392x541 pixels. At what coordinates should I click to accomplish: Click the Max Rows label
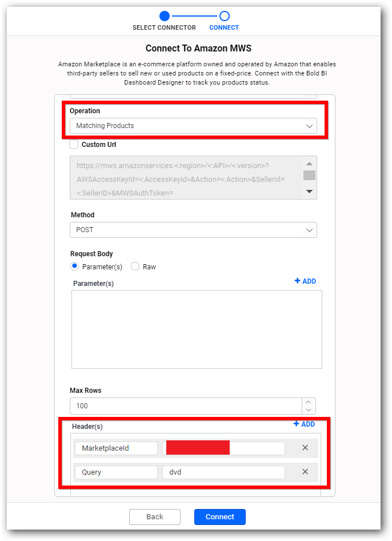pos(86,390)
